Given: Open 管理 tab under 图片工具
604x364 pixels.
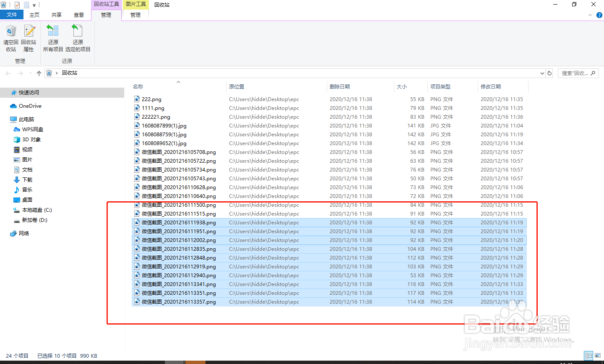Looking at the screenshot, I should click(135, 15).
